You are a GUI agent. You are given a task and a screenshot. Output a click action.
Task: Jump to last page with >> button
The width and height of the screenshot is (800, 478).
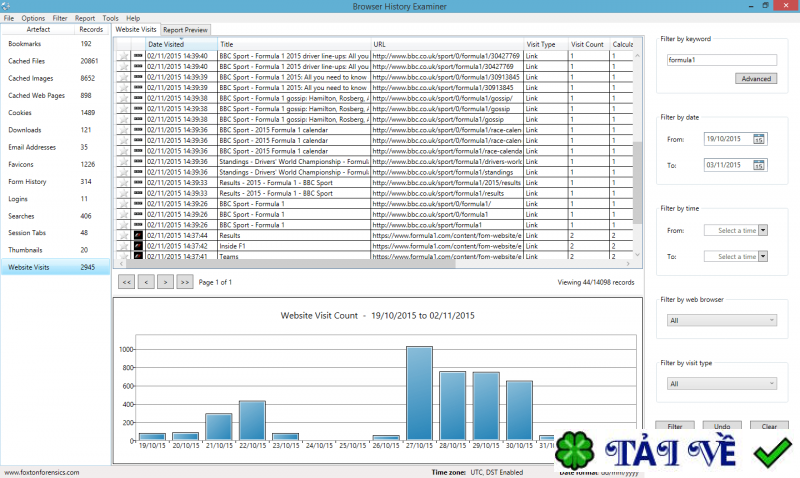click(x=185, y=282)
